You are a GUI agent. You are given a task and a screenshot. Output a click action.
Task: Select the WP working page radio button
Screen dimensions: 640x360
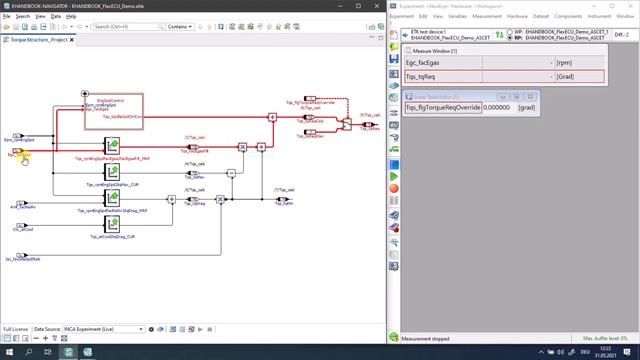(510, 31)
